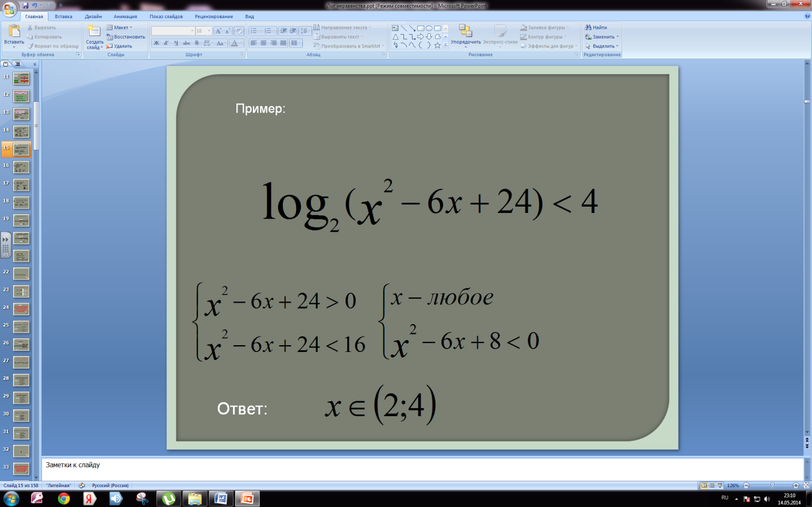Click Найти find button
812x507 pixels.
coord(596,27)
